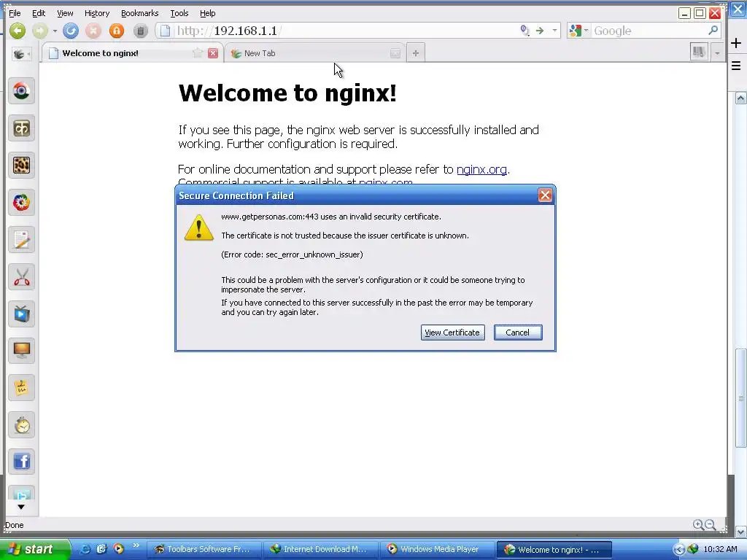Click the search magnifier icon
This screenshot has width=747, height=560.
(x=713, y=31)
